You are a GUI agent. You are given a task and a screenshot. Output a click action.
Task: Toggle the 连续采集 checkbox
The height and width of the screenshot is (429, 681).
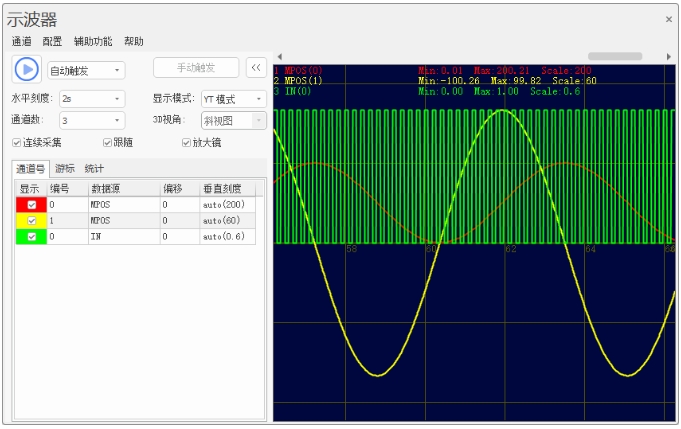(17, 143)
